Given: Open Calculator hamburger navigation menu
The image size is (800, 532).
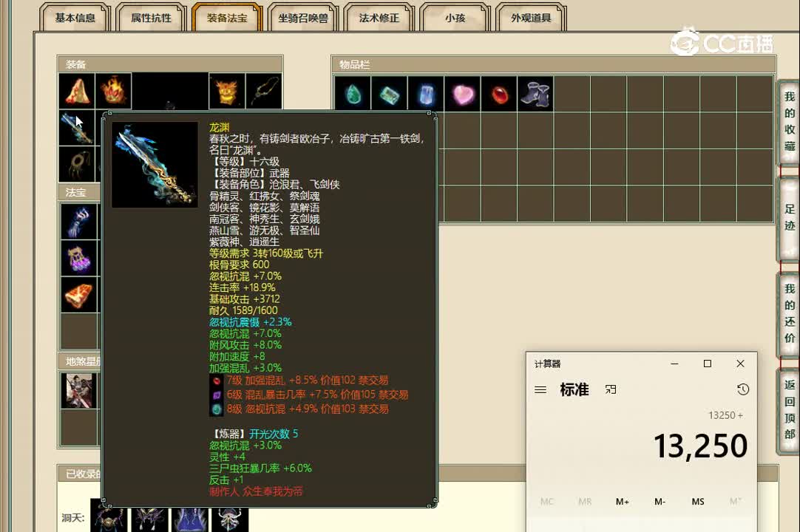Looking at the screenshot, I should (540, 389).
